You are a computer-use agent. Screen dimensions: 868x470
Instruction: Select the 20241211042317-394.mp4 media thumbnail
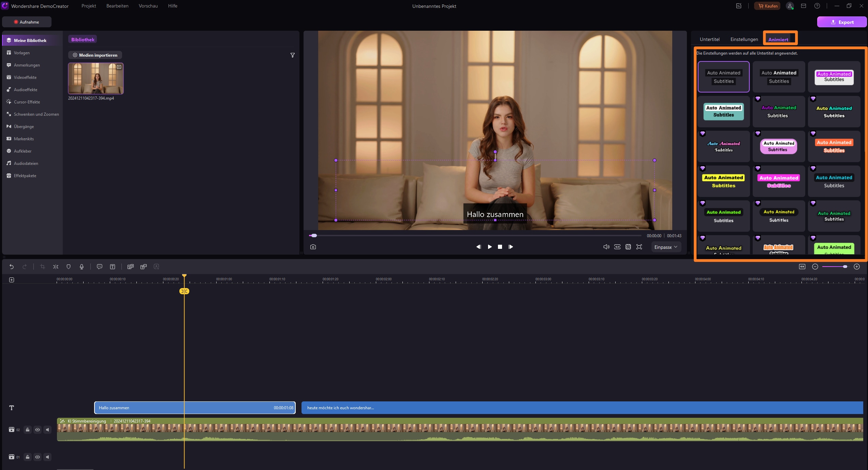(x=96, y=79)
